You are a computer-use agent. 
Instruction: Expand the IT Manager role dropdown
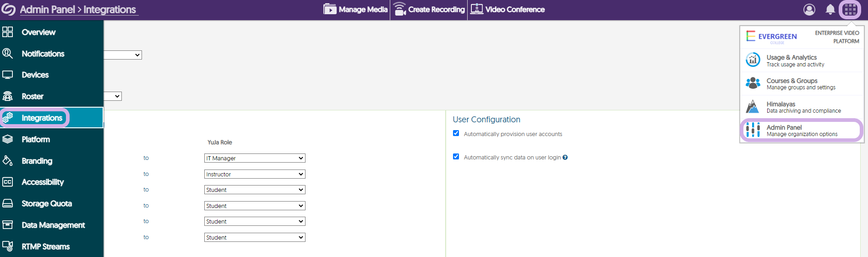point(255,158)
